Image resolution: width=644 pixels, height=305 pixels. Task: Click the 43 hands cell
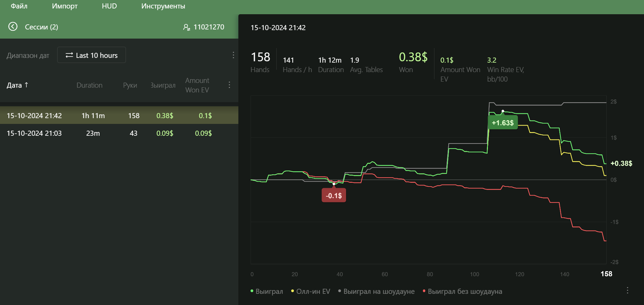coord(133,133)
